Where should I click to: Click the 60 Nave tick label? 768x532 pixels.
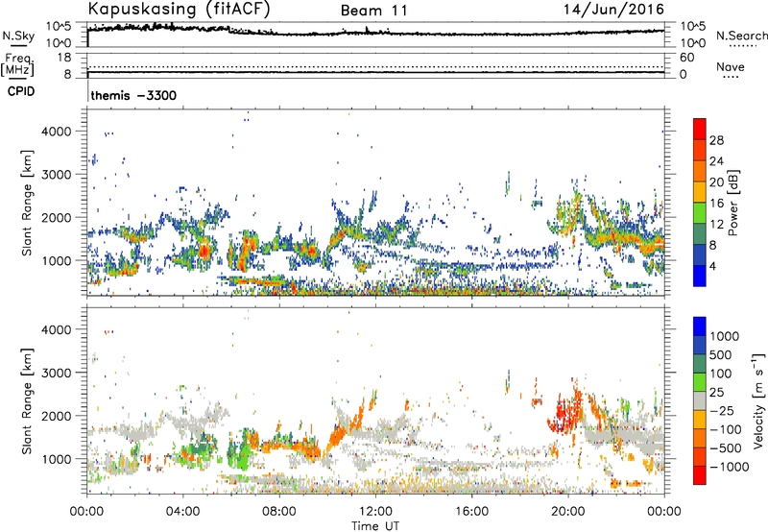coord(686,58)
